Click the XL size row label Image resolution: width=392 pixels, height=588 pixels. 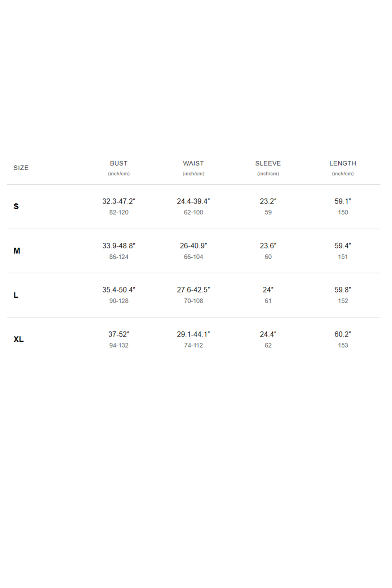[19, 339]
